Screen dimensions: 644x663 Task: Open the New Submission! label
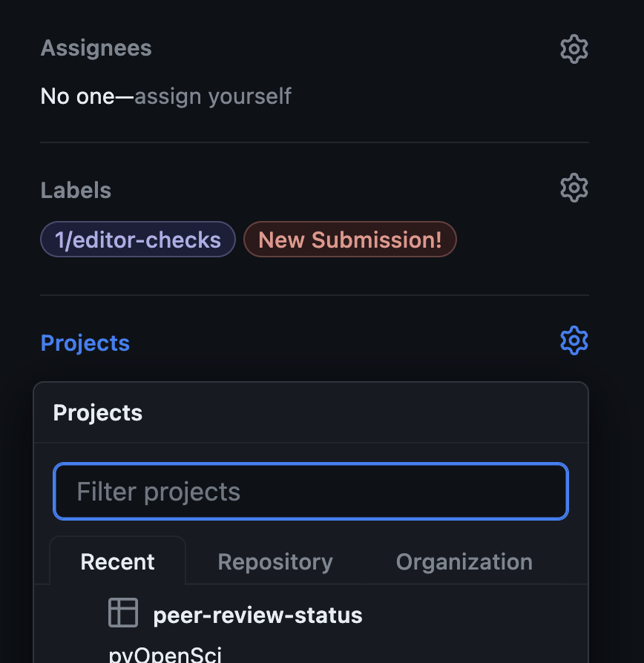click(x=349, y=240)
